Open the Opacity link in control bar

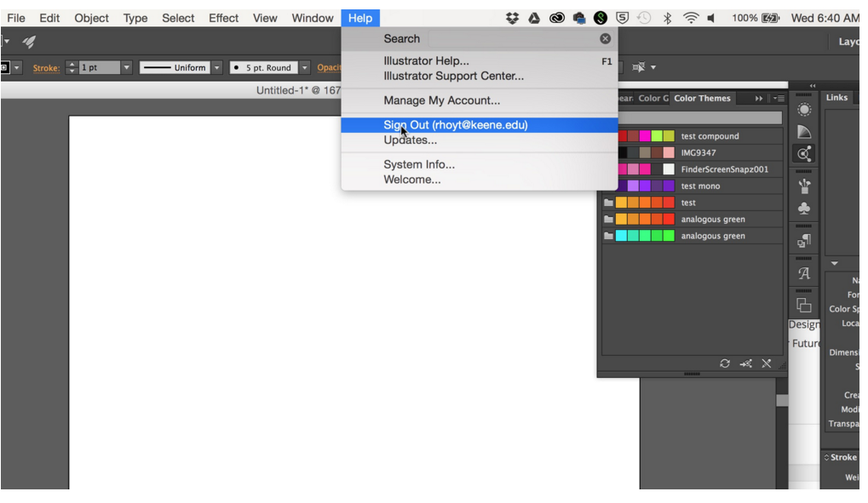click(329, 67)
